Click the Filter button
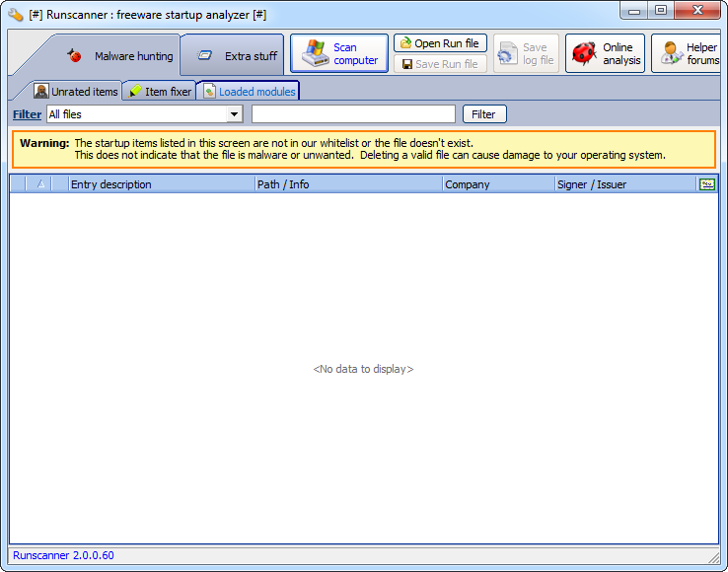This screenshot has height=572, width=728. [x=484, y=114]
